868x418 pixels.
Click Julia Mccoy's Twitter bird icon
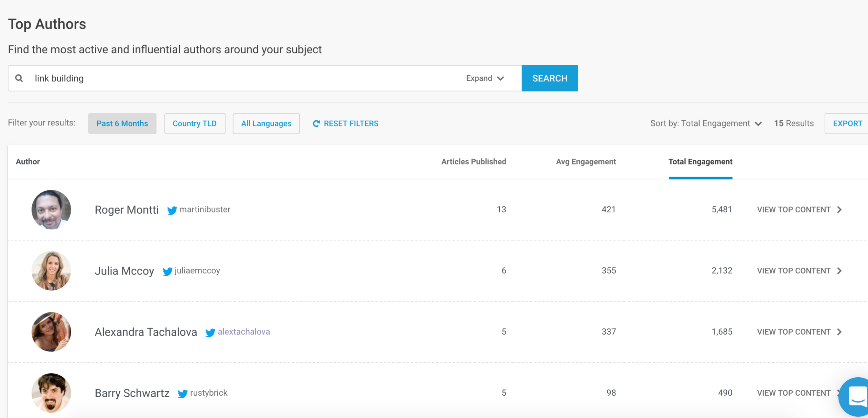pos(167,271)
